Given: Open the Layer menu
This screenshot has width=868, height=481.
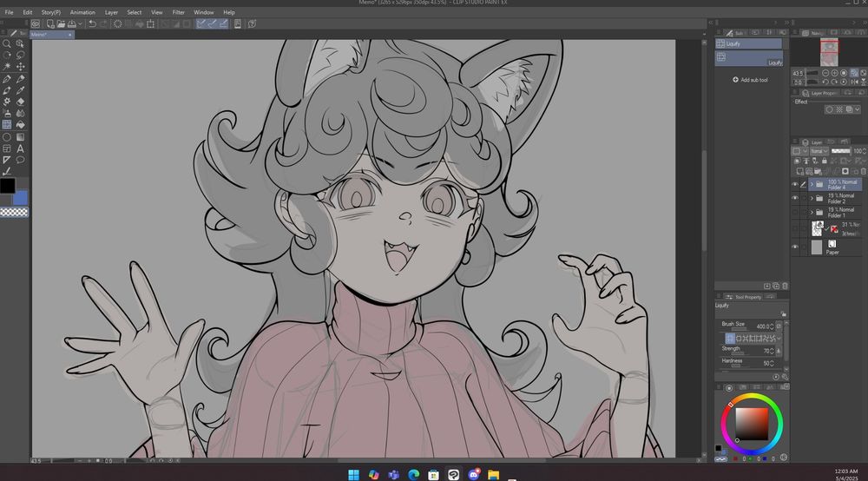Looking at the screenshot, I should pos(111,12).
